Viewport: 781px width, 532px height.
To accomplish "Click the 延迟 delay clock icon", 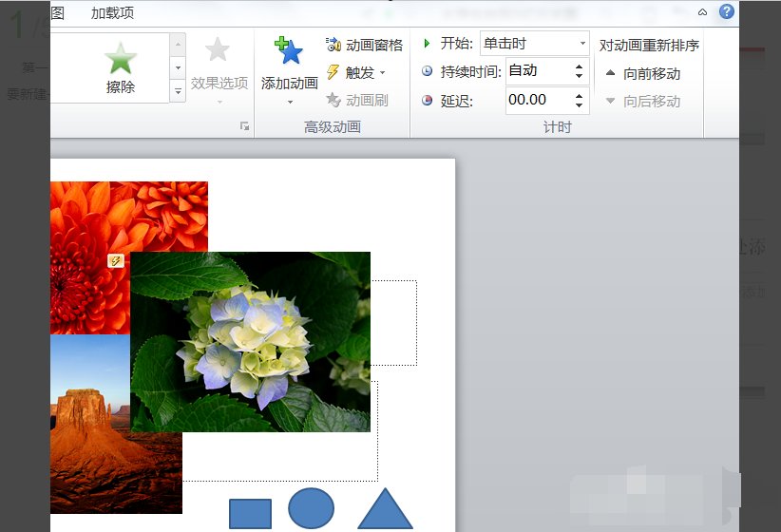I will point(428,101).
